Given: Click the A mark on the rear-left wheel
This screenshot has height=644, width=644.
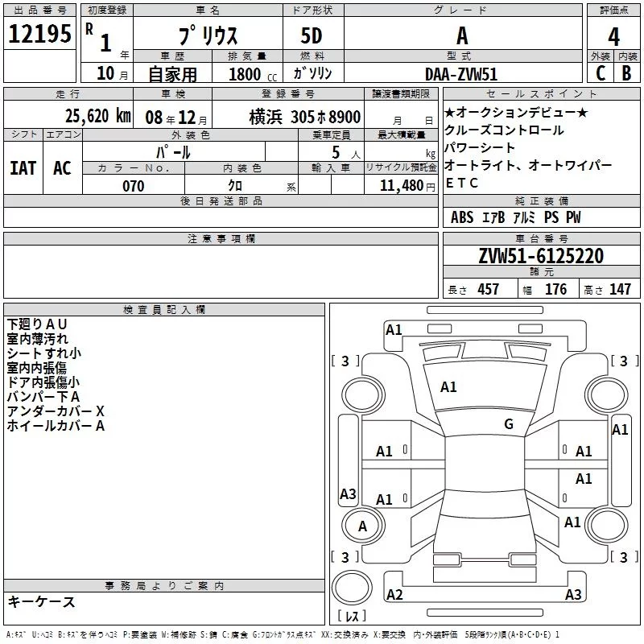Looking at the screenshot, I should (362, 526).
